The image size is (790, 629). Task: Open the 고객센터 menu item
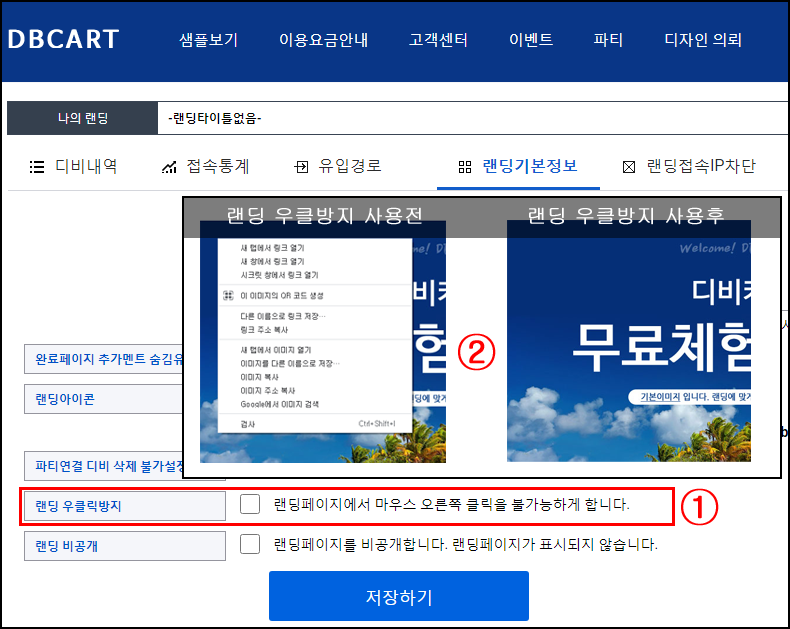(x=438, y=41)
